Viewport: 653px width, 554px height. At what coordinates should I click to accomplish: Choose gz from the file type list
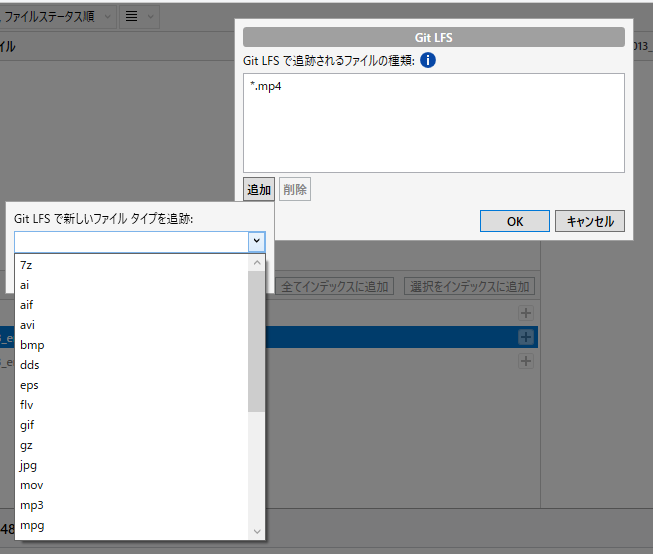(132, 445)
